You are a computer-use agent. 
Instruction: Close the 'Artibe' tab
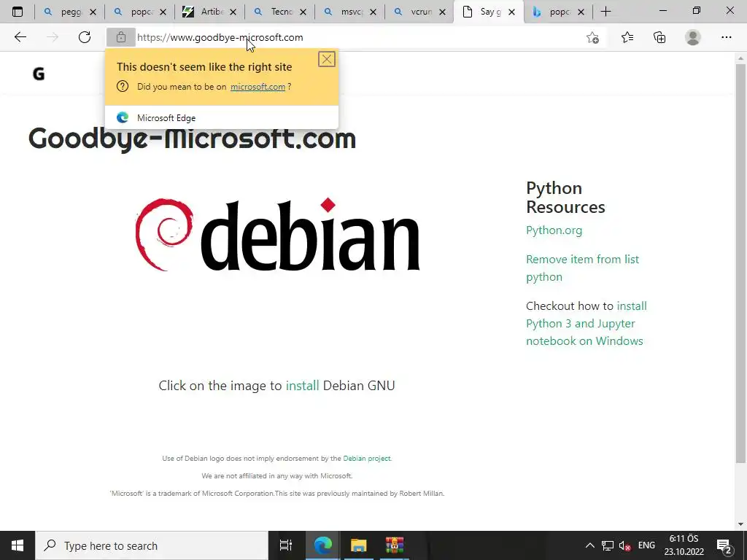point(233,12)
